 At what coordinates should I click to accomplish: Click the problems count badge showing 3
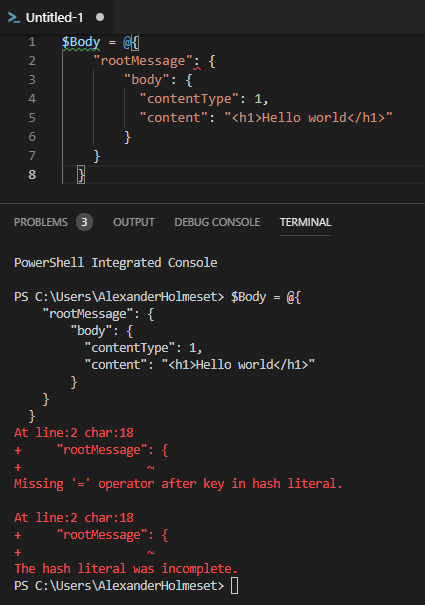point(84,222)
